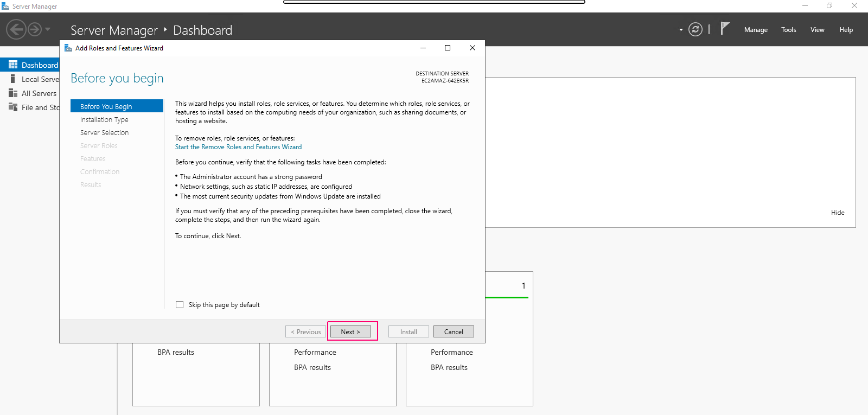Image resolution: width=868 pixels, height=415 pixels.
Task: Minimize the Server Manager window
Action: tap(805, 6)
